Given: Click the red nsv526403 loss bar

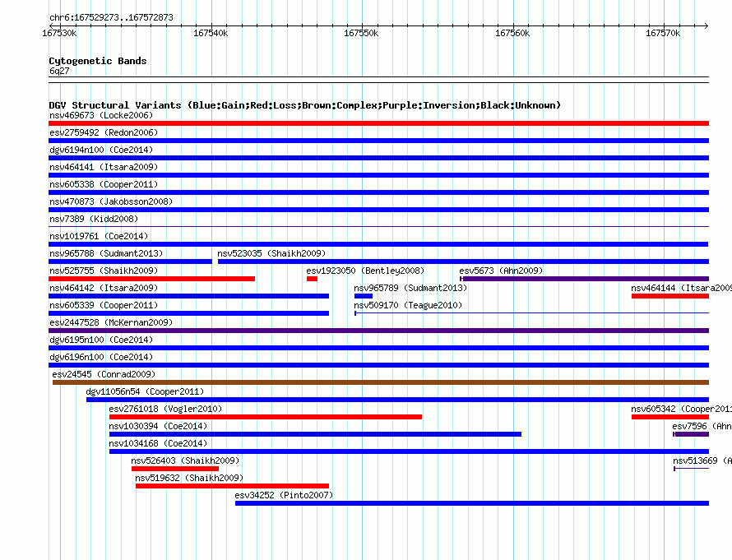Looking at the screenshot, I should click(175, 469).
